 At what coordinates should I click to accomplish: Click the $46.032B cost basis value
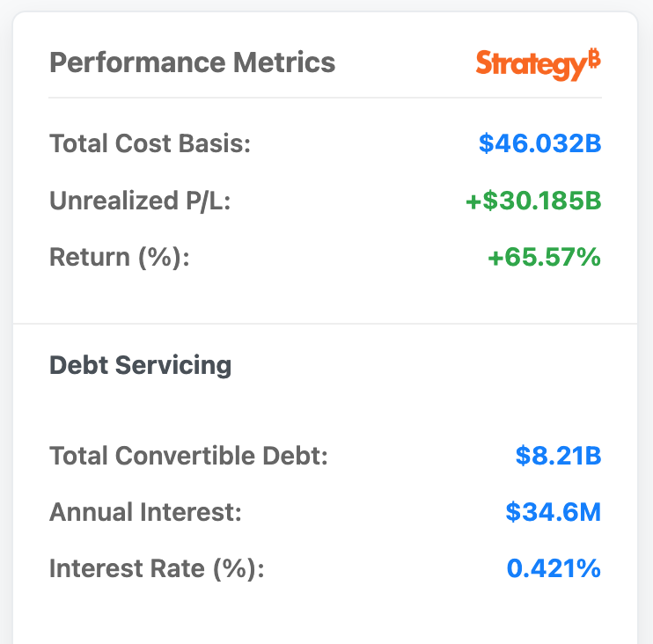(539, 143)
